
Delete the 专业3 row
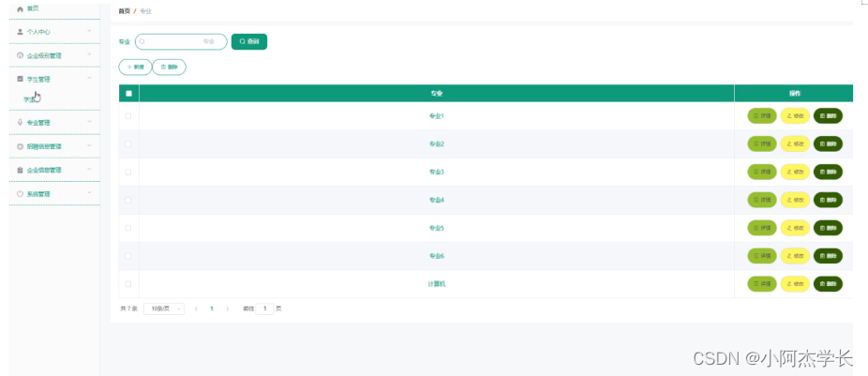[828, 172]
